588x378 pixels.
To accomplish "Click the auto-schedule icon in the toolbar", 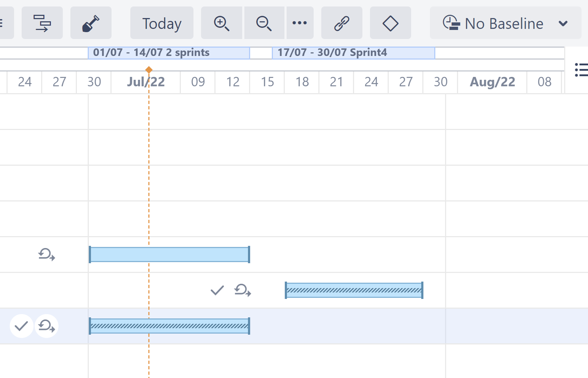I will click(42, 23).
